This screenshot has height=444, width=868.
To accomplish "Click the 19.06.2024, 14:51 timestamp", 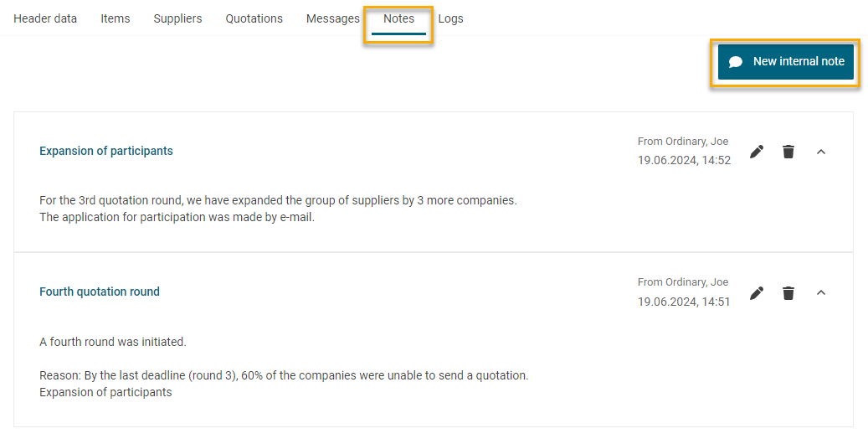I will pos(684,301).
